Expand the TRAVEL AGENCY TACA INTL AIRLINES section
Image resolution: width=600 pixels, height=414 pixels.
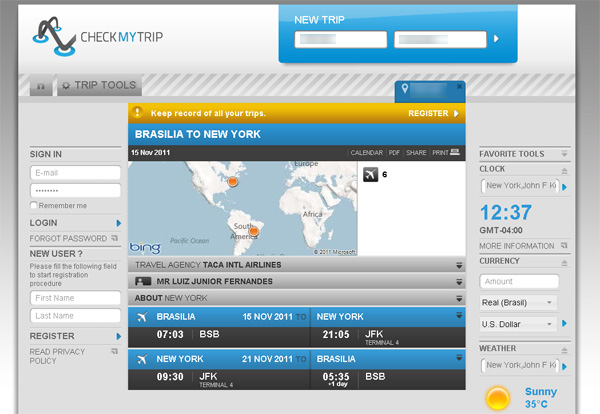tap(297, 265)
